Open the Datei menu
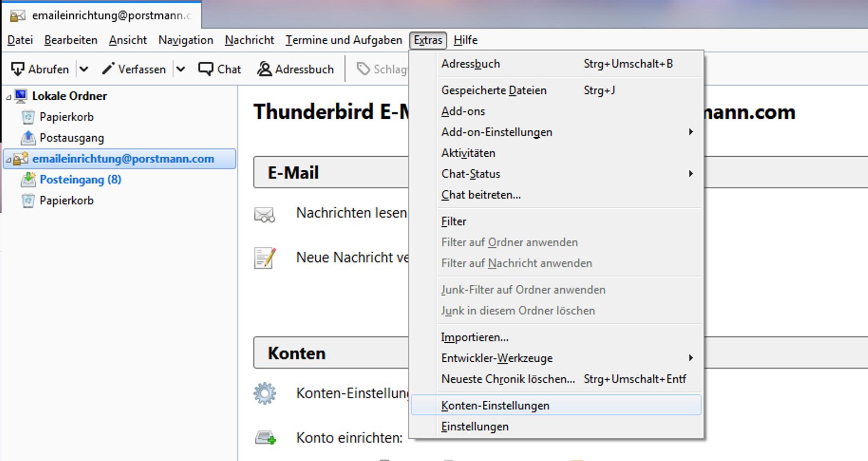This screenshot has height=461, width=868. pos(20,40)
